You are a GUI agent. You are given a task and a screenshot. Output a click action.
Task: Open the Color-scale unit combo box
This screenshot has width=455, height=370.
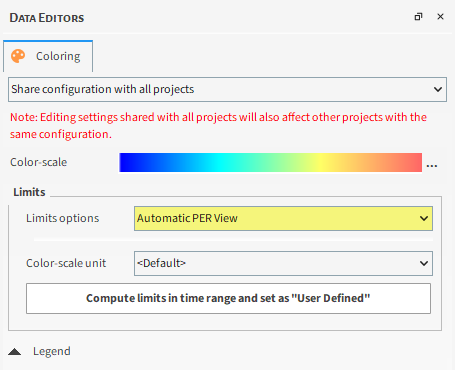pyautogui.click(x=283, y=263)
